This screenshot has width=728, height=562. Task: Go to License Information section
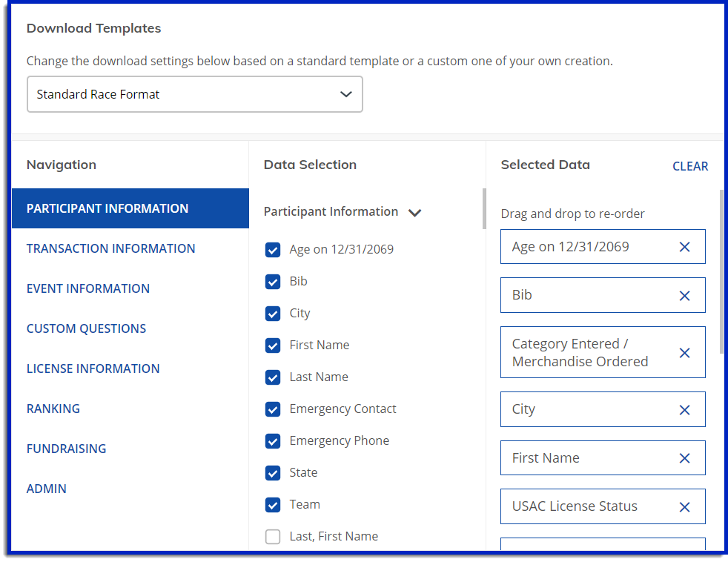[x=93, y=368]
